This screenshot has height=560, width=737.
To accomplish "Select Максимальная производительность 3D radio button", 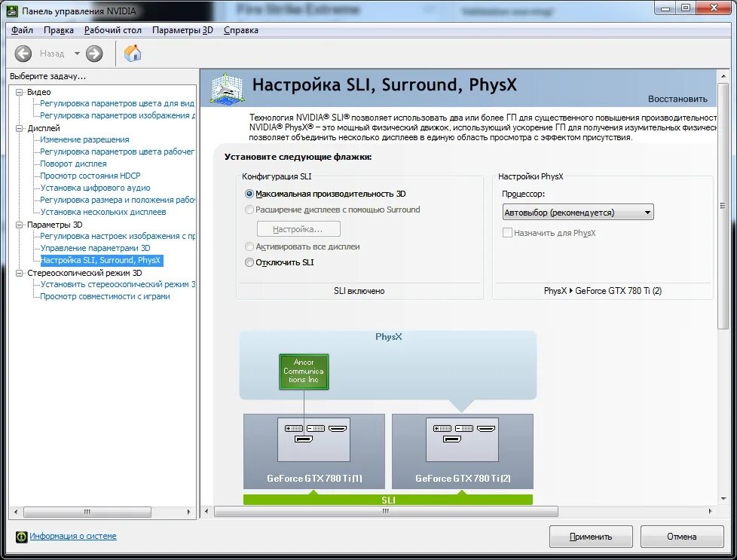I will (x=249, y=194).
